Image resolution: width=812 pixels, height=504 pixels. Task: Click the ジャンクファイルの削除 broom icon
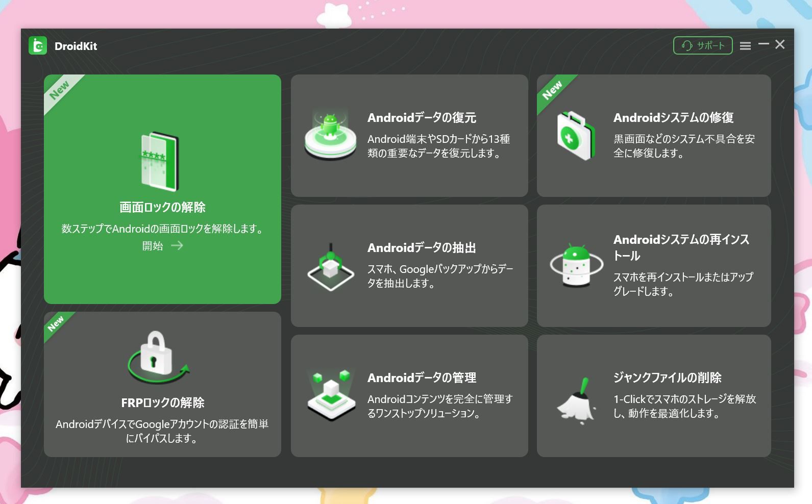click(x=577, y=401)
